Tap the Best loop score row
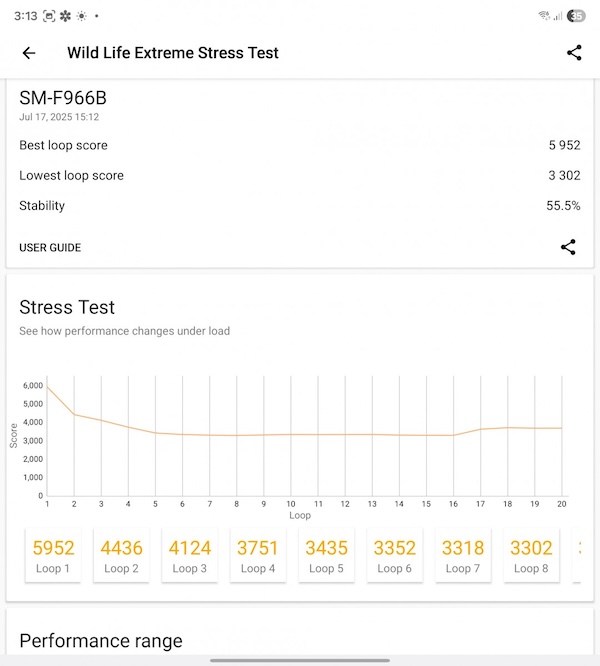The width and height of the screenshot is (600, 666). pos(300,145)
